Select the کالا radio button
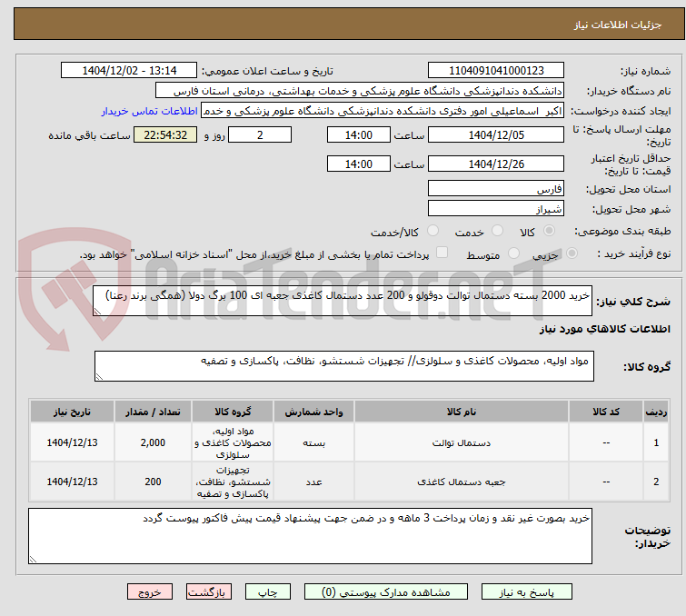This screenshot has width=686, height=616. tap(549, 231)
